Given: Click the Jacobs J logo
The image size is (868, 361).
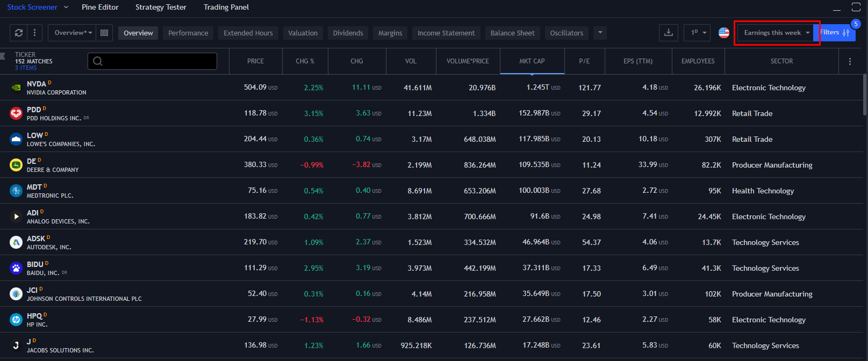Looking at the screenshot, I should (x=16, y=345).
